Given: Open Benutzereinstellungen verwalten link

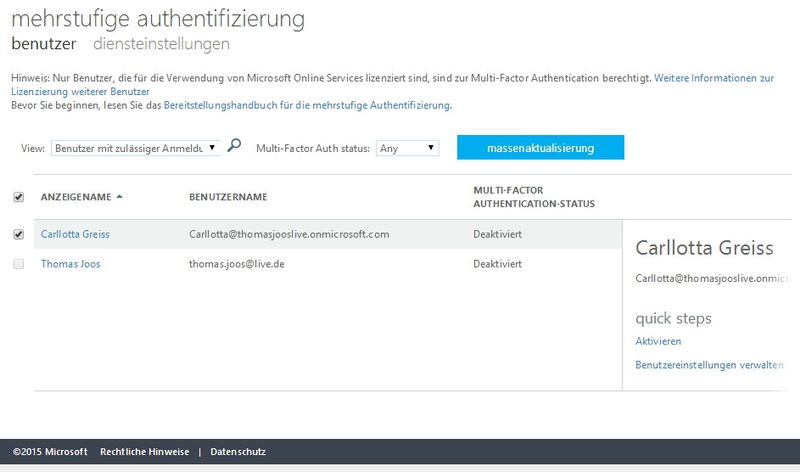Looking at the screenshot, I should pyautogui.click(x=709, y=365).
